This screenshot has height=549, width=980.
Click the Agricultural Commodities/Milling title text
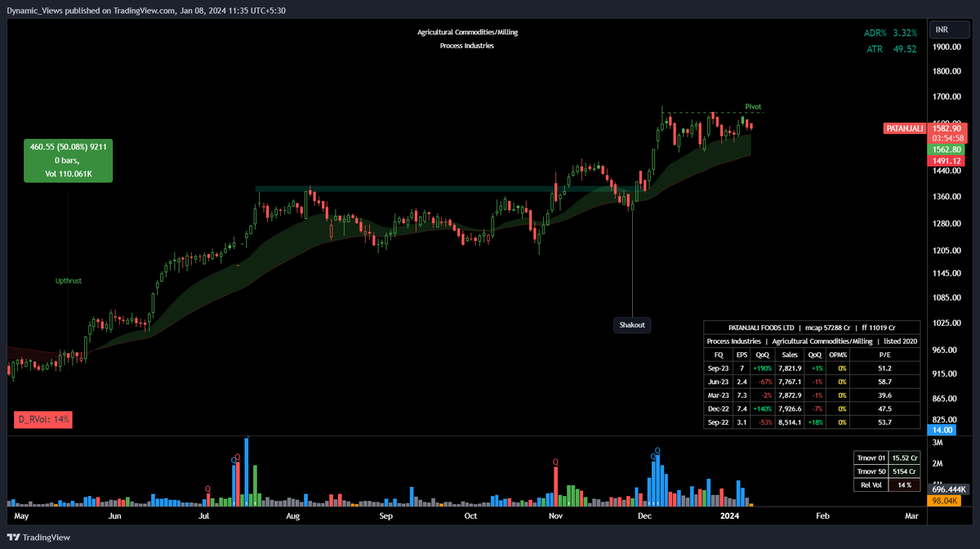(x=467, y=32)
